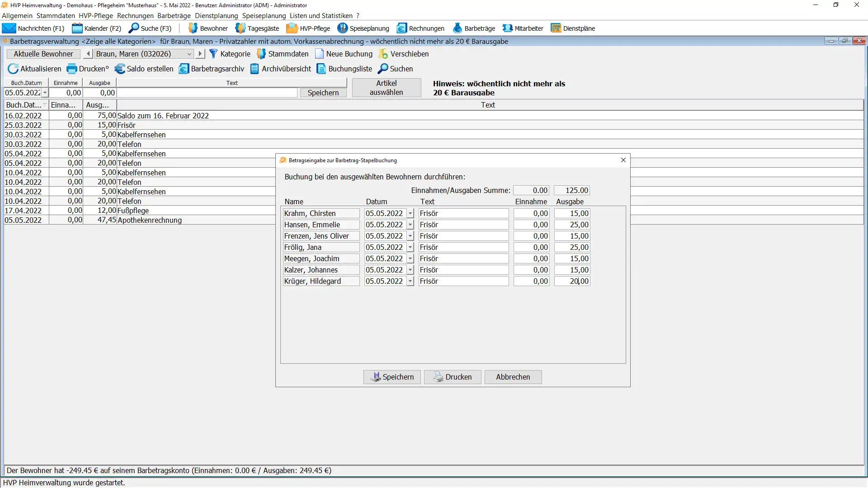Expand the resident dropdown Braun, Maren
Viewport: 868px width, 488px height.
coord(189,54)
